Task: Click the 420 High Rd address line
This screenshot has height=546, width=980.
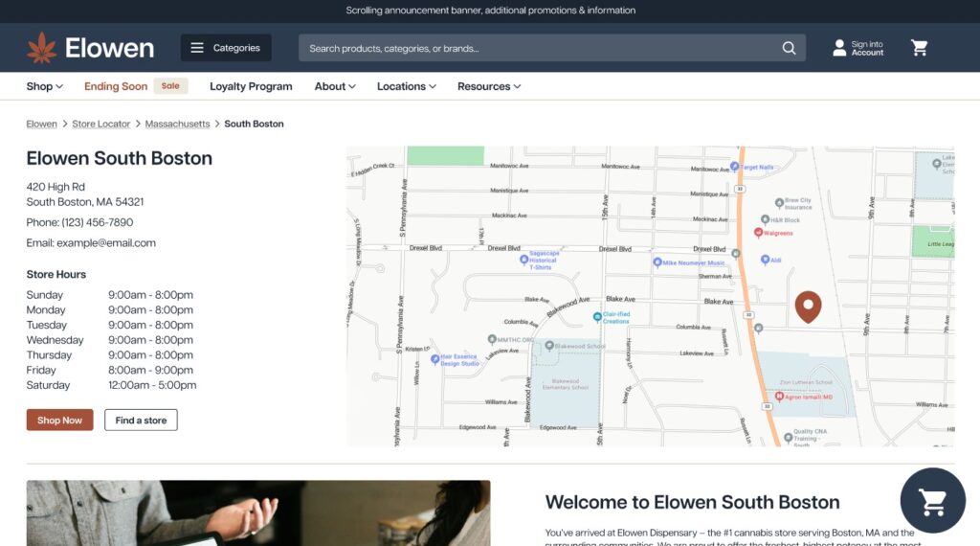Action: point(56,187)
